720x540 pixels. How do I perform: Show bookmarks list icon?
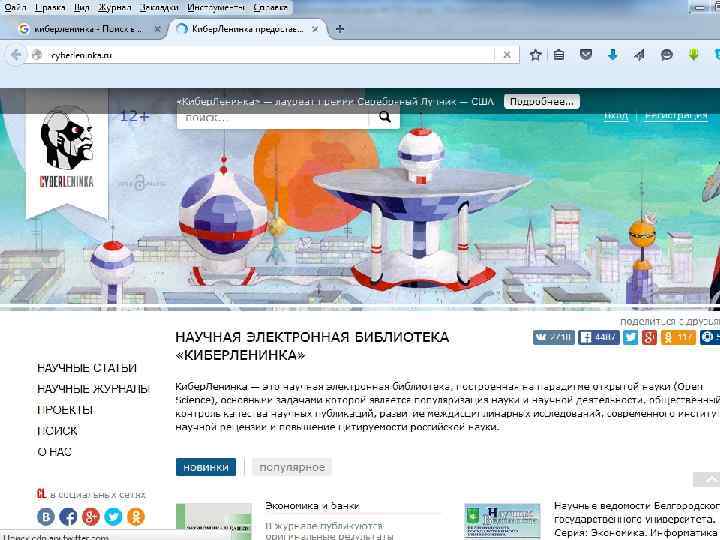[x=559, y=55]
